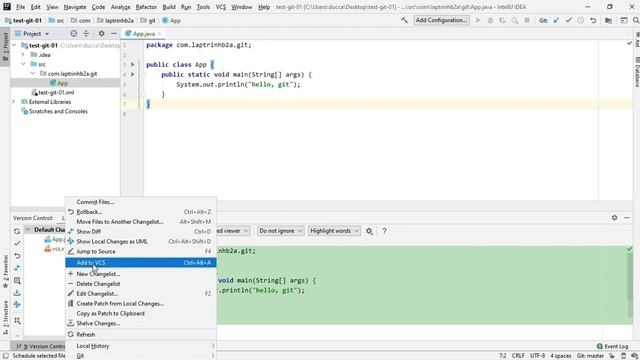The image size is (640, 360).
Task: Open the Do not ignore dropdown
Action: pyautogui.click(x=280, y=231)
